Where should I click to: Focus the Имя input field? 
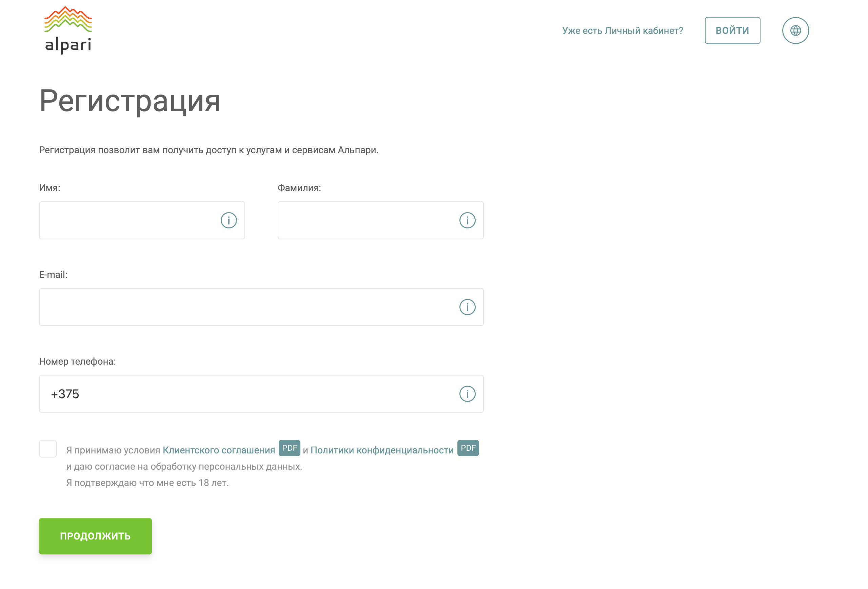tap(127, 220)
